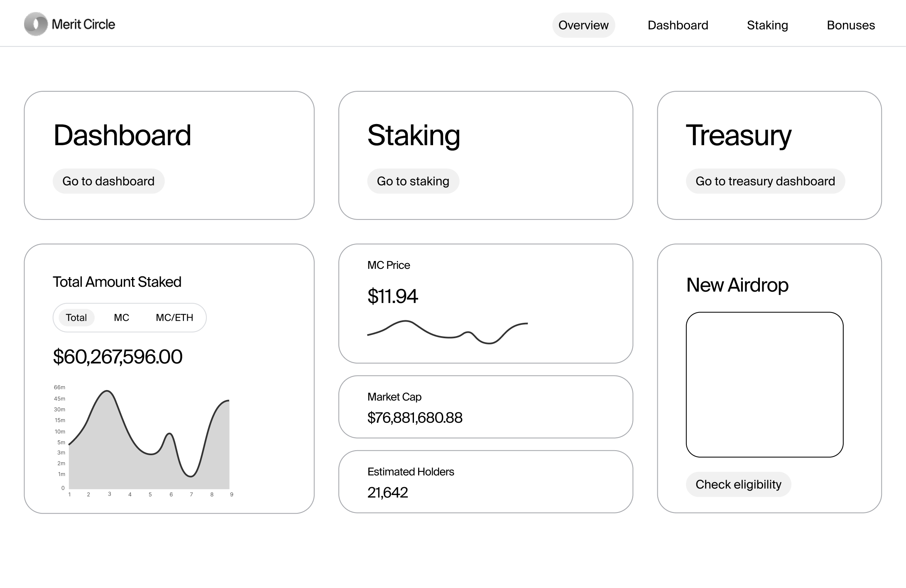
Task: Click the Market Cap card
Action: click(485, 407)
